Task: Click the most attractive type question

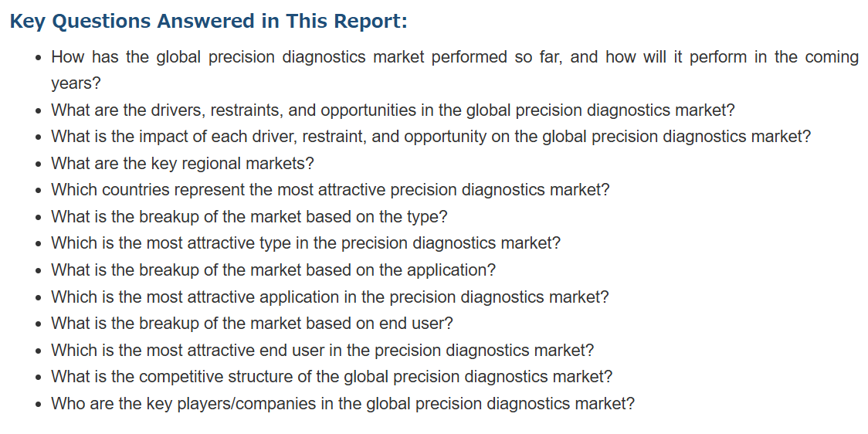Action: pos(306,243)
